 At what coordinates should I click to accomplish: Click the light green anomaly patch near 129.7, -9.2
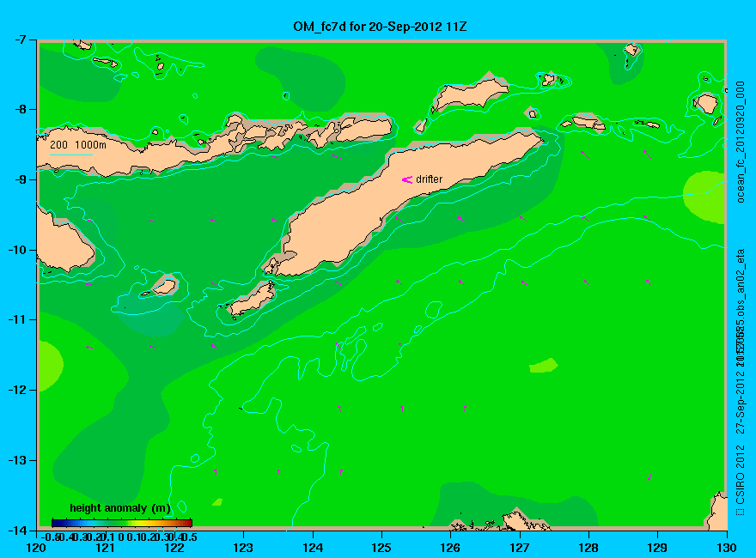705,197
